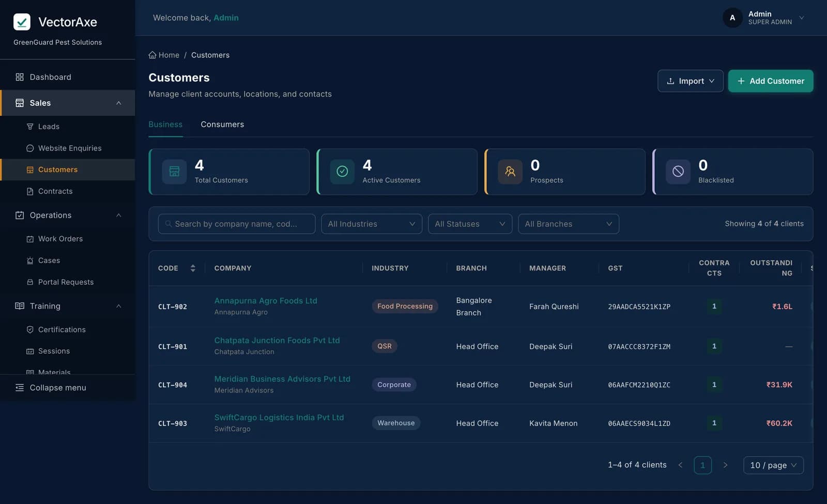Screen dimensions: 827x504
Task: Click the Sales store icon
Action: [20, 103]
